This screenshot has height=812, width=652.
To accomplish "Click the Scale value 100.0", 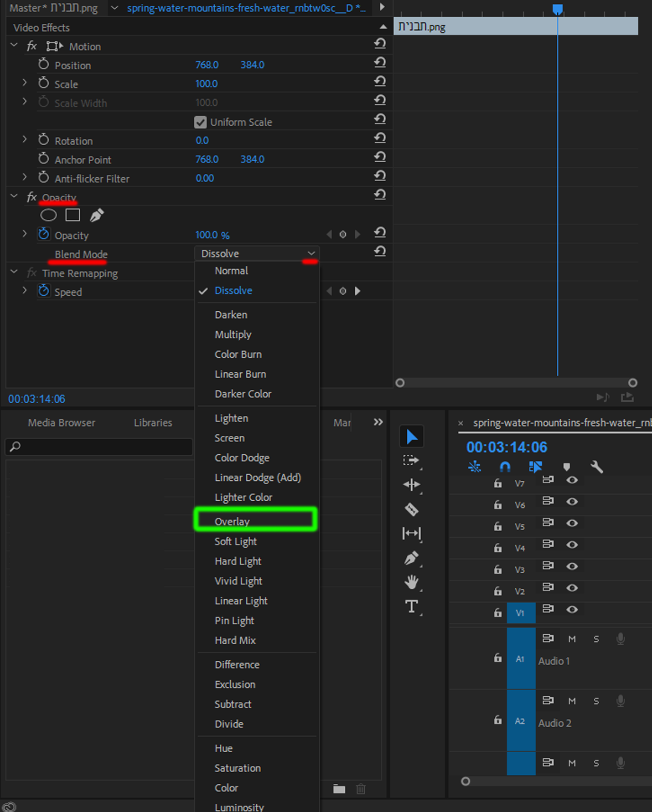I will 206,84.
